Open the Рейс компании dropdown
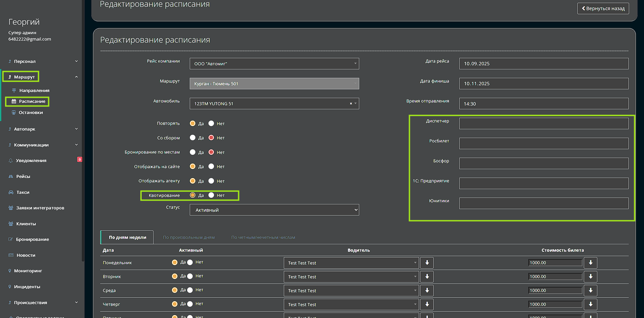Viewport: 644px width, 318px height. click(x=274, y=64)
